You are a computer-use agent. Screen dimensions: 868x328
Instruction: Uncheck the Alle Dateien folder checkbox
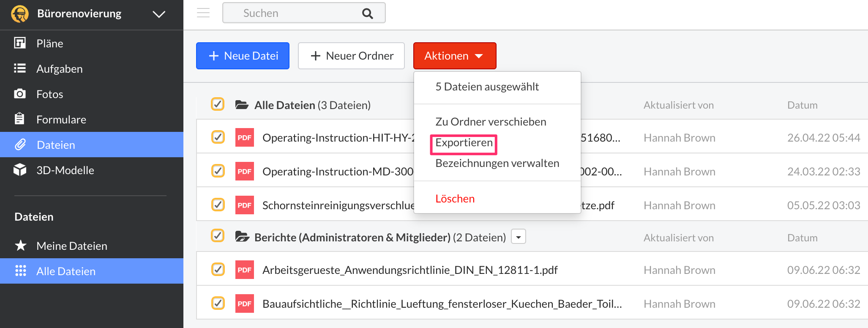coord(218,104)
